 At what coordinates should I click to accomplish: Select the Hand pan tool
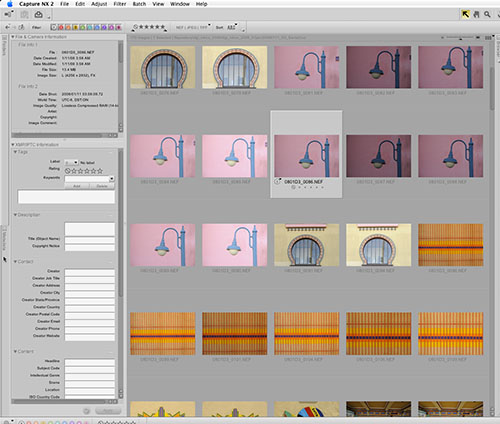coord(476,14)
